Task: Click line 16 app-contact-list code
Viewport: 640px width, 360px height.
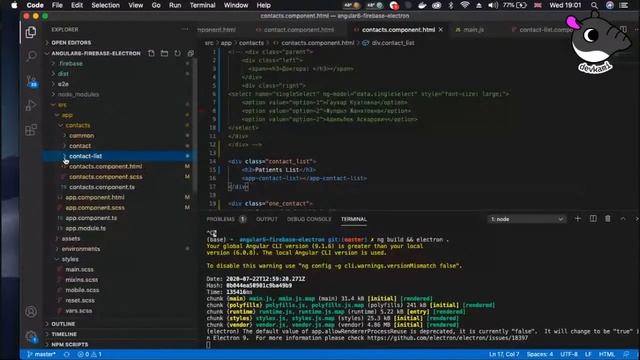Action: point(304,178)
